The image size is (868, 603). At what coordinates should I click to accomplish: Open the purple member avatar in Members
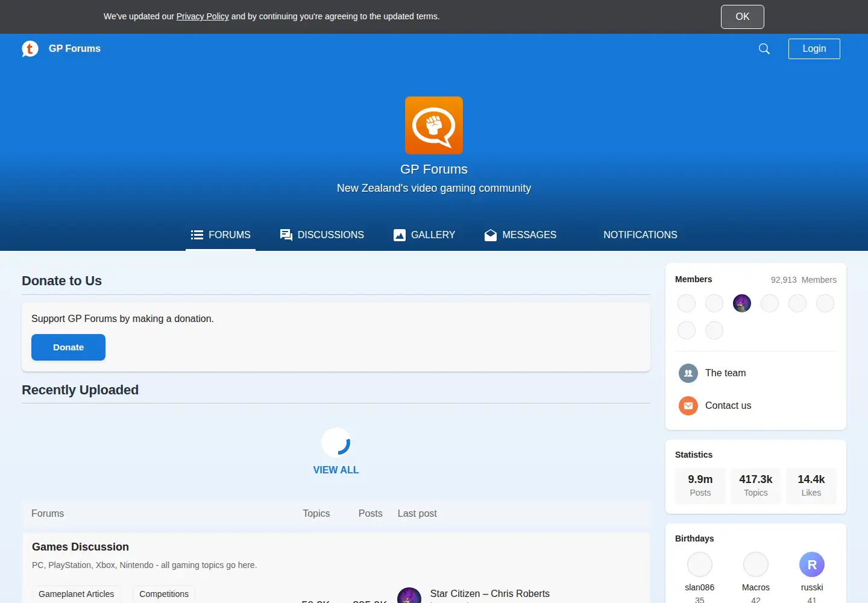click(742, 303)
